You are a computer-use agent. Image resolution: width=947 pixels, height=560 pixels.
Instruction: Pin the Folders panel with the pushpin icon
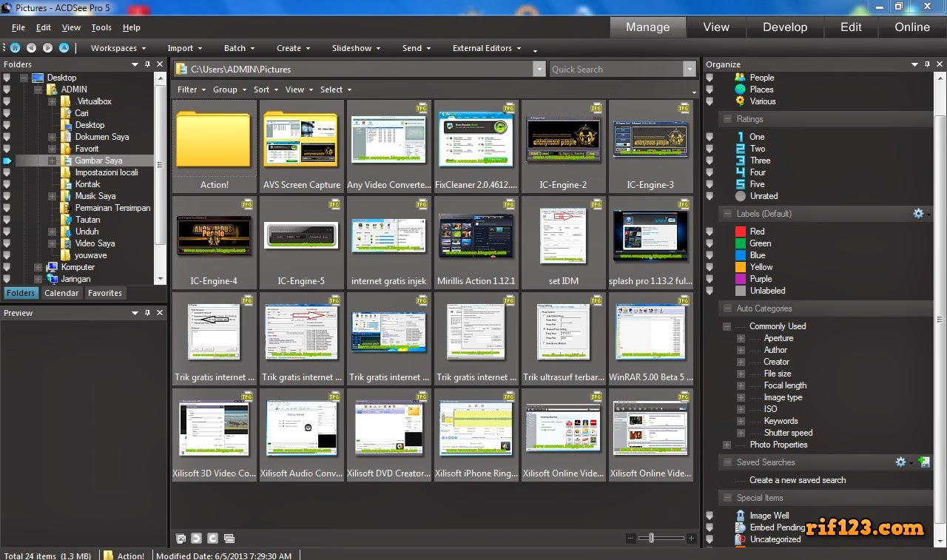[x=147, y=64]
